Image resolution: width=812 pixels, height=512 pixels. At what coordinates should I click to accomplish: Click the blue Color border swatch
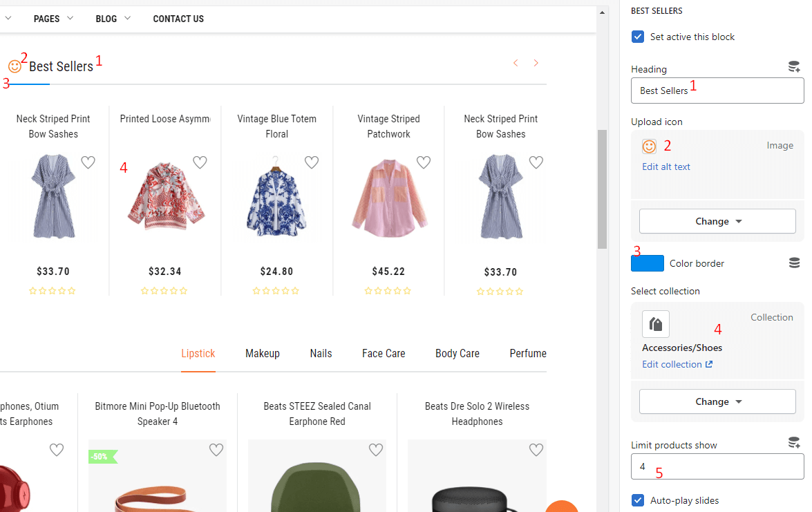point(648,263)
